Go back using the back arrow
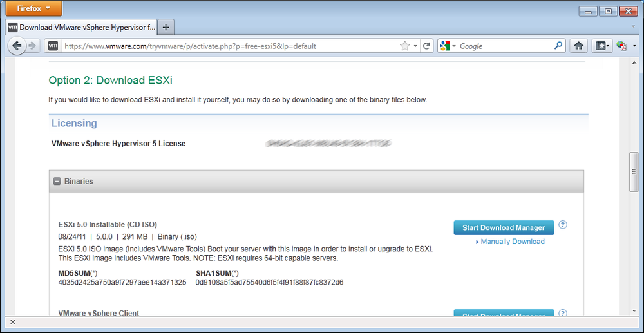Image resolution: width=644 pixels, height=333 pixels. (x=17, y=46)
